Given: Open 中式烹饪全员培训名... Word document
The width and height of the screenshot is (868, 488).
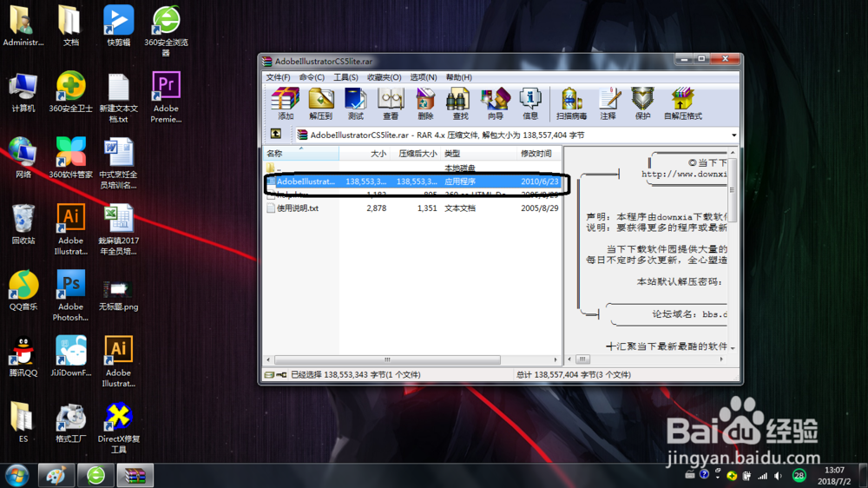Looking at the screenshot, I should tap(118, 163).
